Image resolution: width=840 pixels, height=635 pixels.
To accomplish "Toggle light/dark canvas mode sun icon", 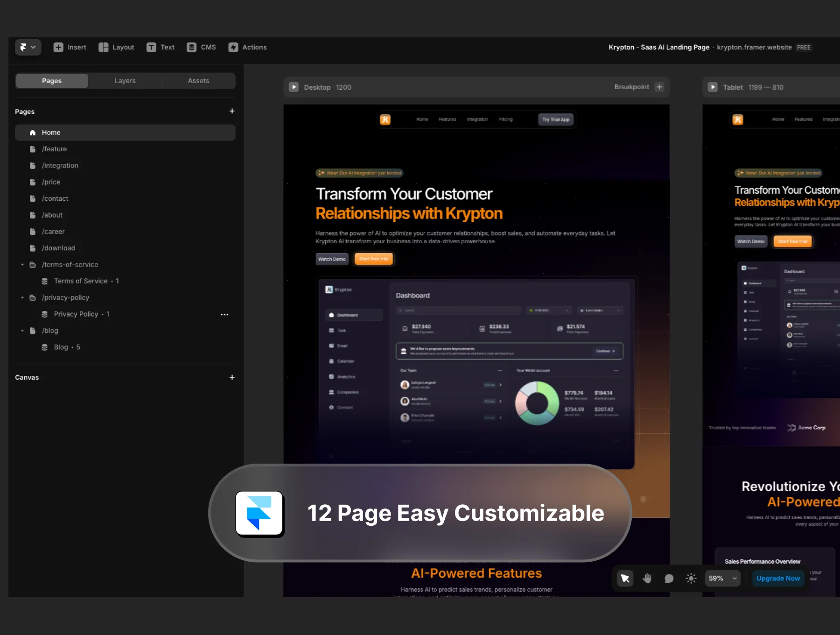I will click(691, 579).
